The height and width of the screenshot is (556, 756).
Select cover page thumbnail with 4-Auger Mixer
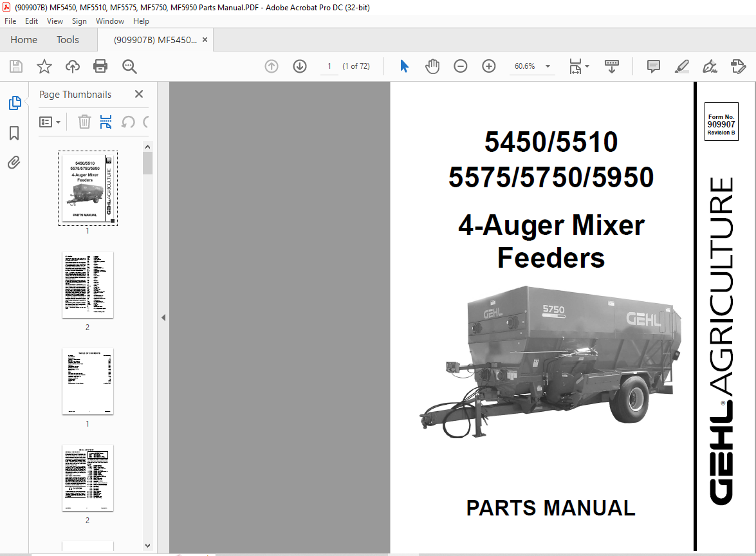pyautogui.click(x=88, y=188)
